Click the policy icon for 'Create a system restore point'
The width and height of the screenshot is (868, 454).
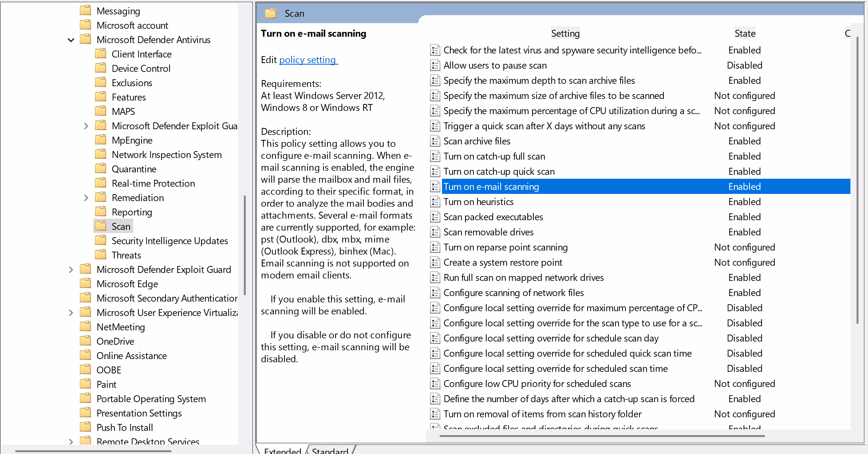coord(435,263)
